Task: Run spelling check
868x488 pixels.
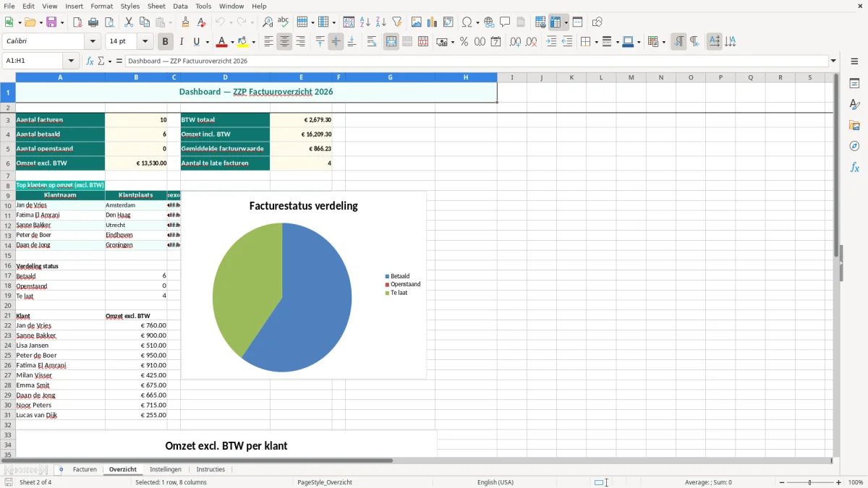Action: pyautogui.click(x=284, y=22)
